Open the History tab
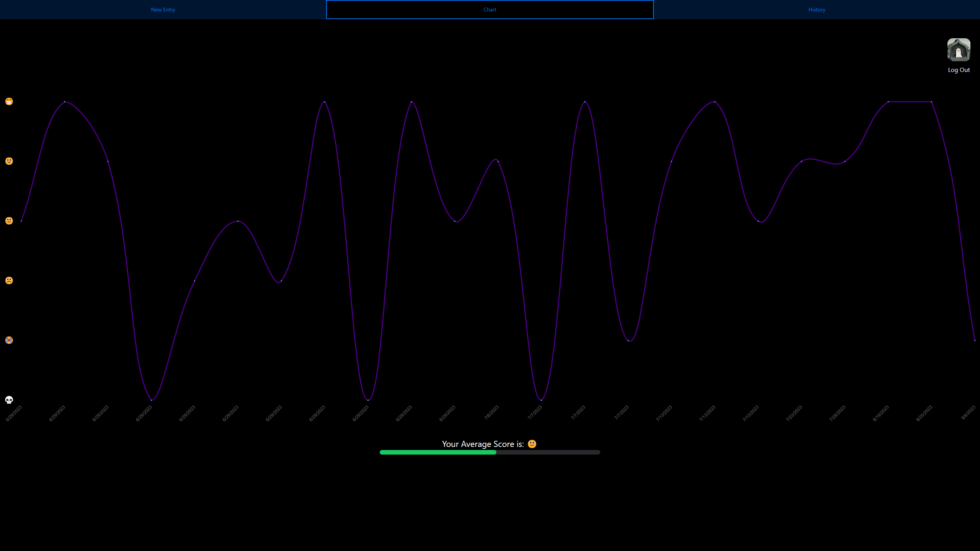The height and width of the screenshot is (551, 980). 816,10
